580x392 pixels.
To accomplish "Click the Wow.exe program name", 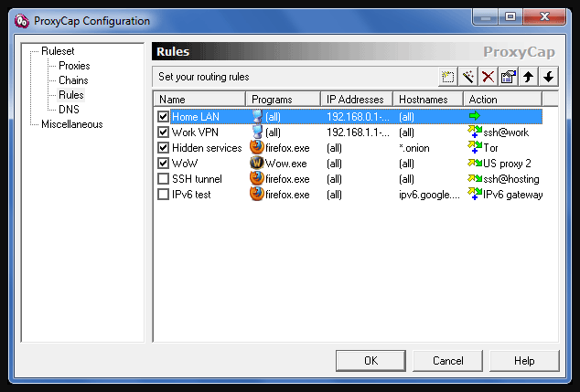I will [x=286, y=164].
